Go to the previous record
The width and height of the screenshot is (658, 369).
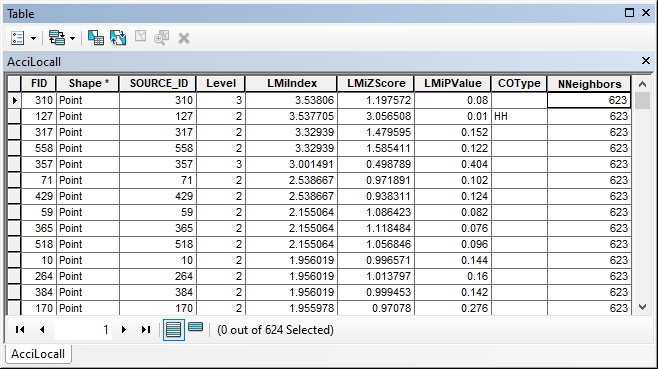(x=42, y=330)
